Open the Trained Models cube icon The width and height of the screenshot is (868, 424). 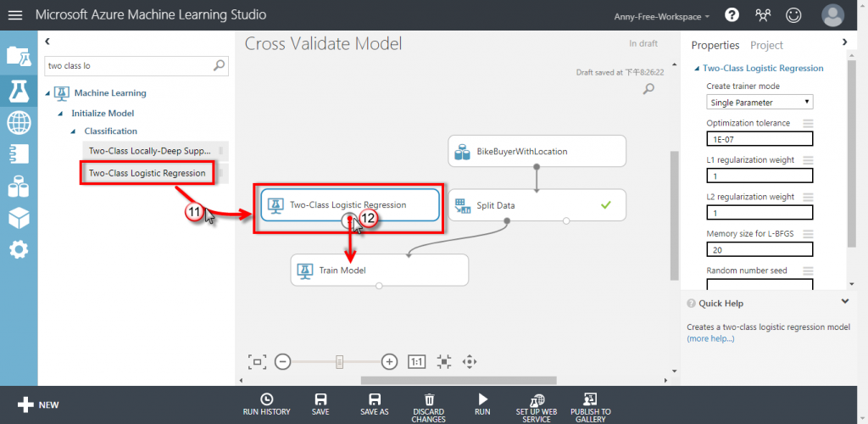pos(19,219)
